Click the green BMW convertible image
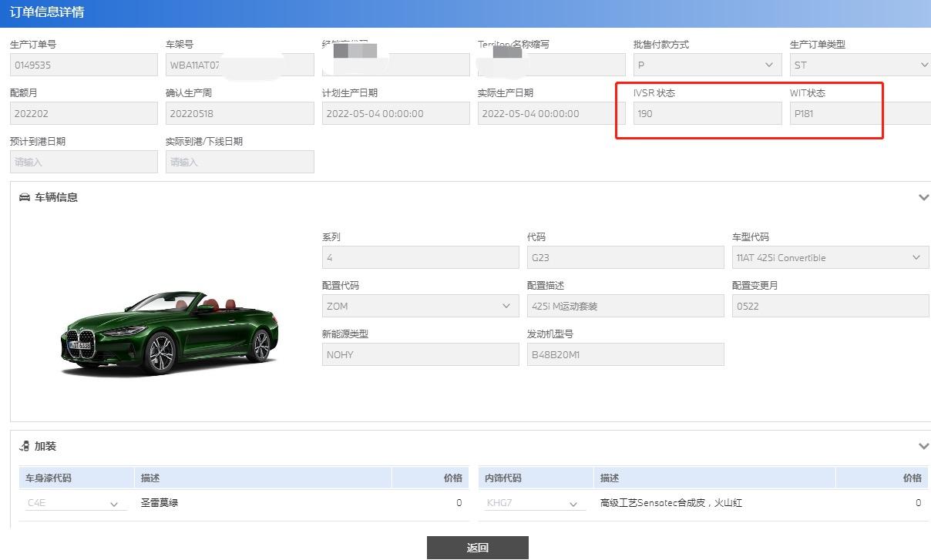The image size is (931, 560). [x=169, y=334]
